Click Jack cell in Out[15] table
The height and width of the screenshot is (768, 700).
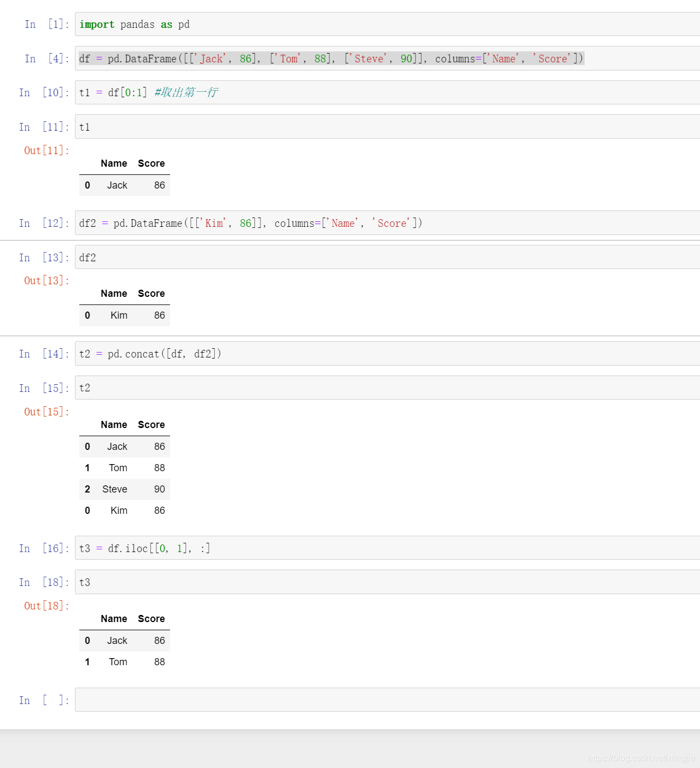coord(117,447)
